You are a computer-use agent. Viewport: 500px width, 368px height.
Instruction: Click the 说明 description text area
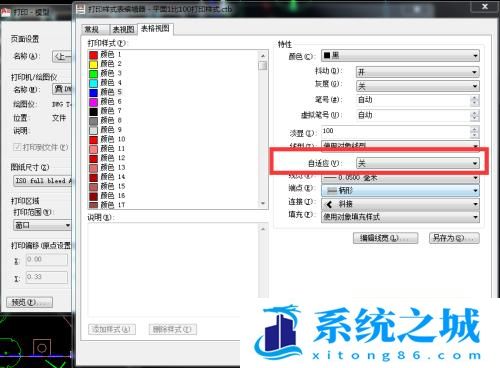173,270
